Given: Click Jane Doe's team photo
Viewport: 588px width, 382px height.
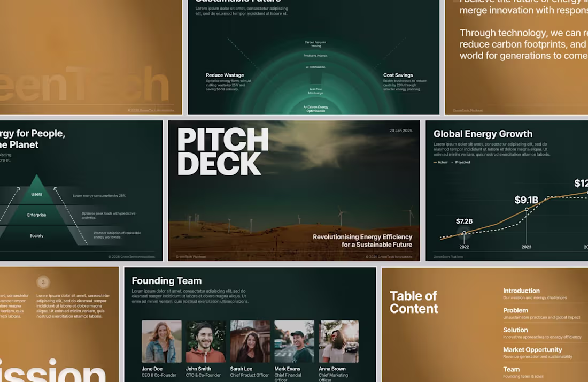Looking at the screenshot, I should 161,340.
